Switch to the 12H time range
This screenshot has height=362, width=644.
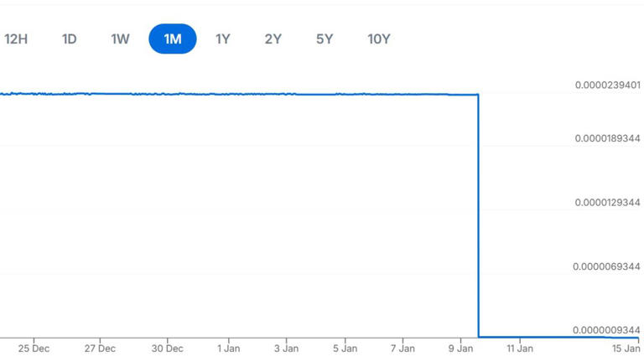pos(16,39)
